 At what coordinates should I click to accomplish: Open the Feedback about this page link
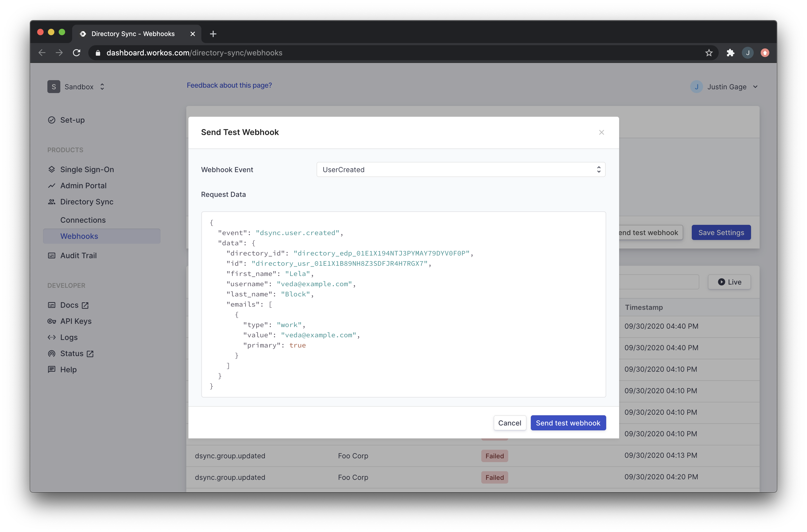pos(229,85)
